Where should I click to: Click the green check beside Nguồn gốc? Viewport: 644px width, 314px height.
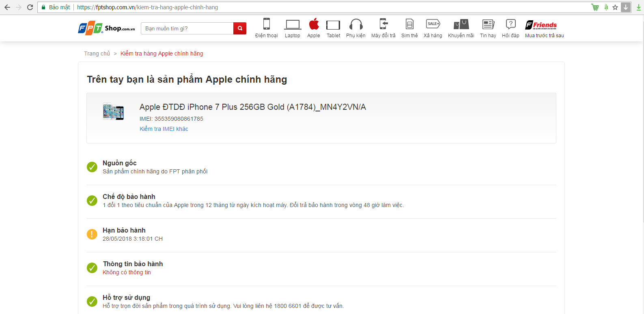pyautogui.click(x=92, y=167)
